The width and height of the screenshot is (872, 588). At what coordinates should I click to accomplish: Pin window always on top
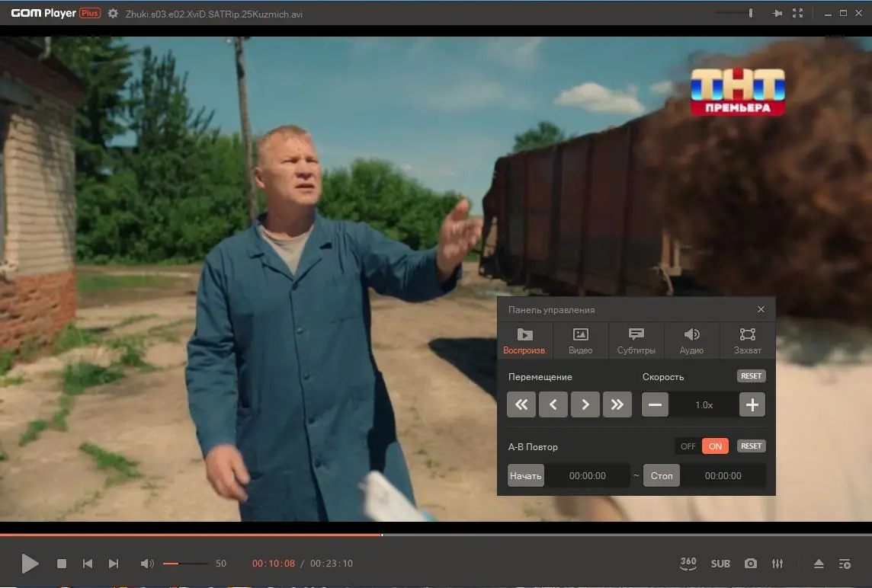(x=777, y=14)
